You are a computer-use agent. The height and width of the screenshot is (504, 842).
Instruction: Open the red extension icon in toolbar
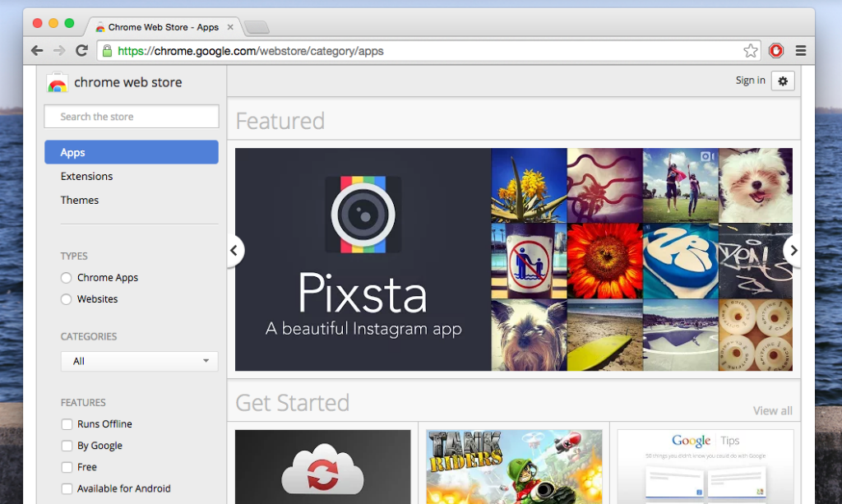tap(776, 51)
